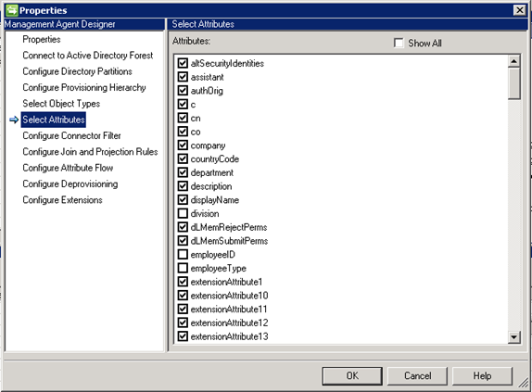Open Help for this dialog
The height and width of the screenshot is (392, 532).
point(482,375)
